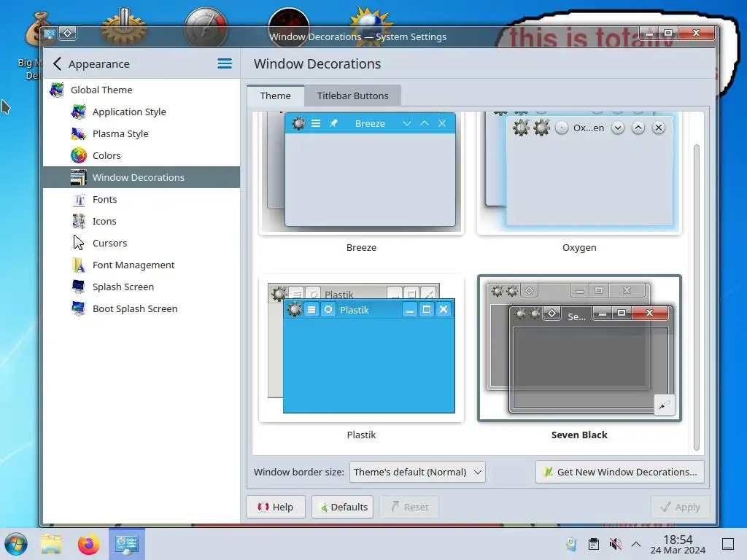Click the Plasma Style icon
This screenshot has width=747, height=560.
coord(79,134)
